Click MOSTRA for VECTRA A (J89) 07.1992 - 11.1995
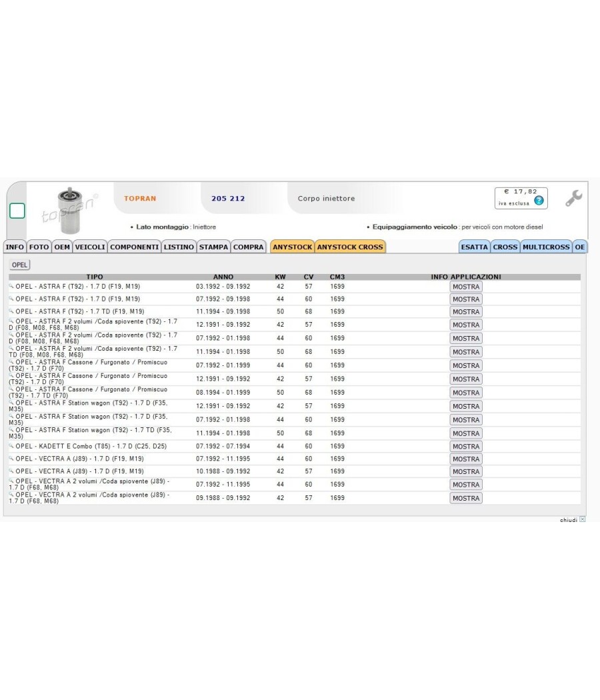Viewport: 600px width, 700px height. point(466,459)
